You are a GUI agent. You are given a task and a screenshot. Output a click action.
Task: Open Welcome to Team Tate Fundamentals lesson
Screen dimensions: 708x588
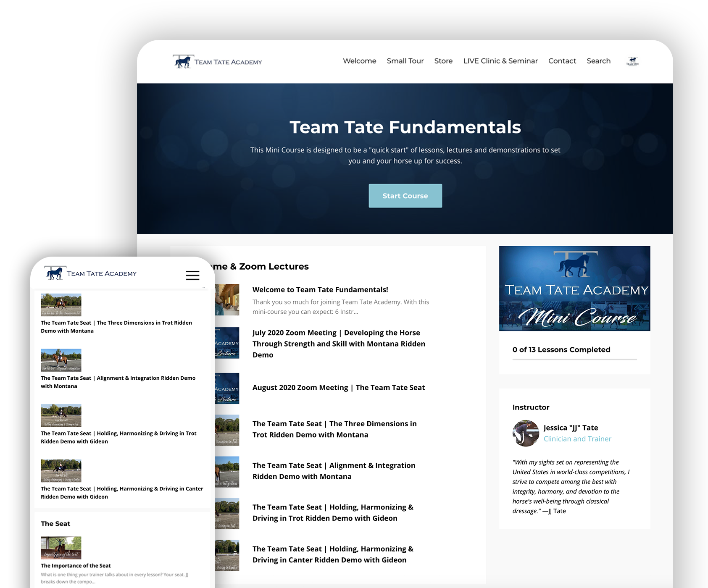tap(320, 290)
